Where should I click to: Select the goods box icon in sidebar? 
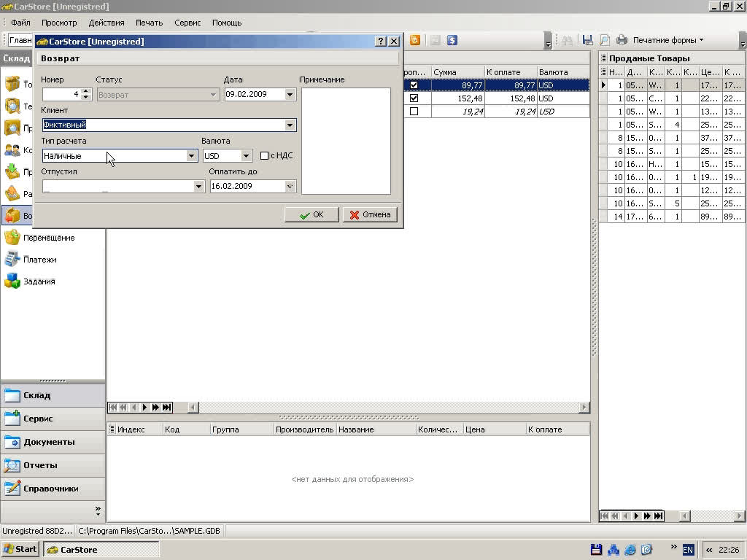point(12,84)
